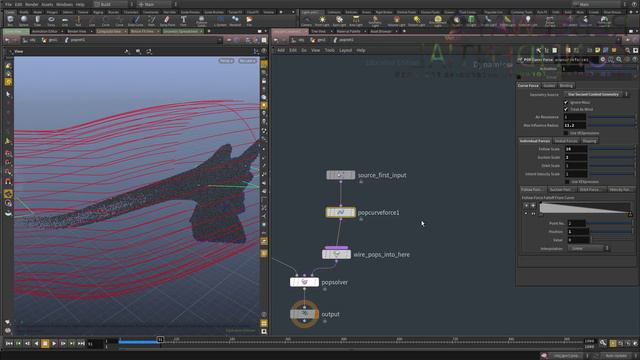The height and width of the screenshot is (360, 640).
Task: Open the Render menu
Action: 31,4
